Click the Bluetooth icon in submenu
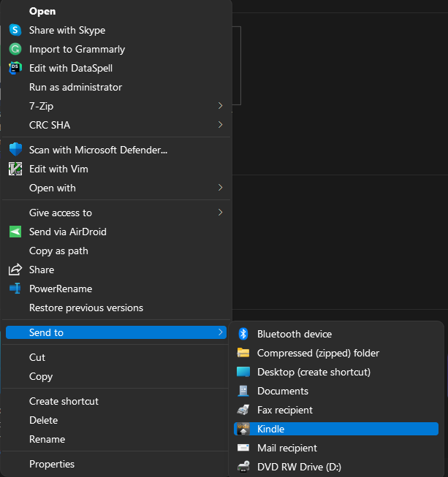Image resolution: width=448 pixels, height=477 pixels. click(243, 334)
